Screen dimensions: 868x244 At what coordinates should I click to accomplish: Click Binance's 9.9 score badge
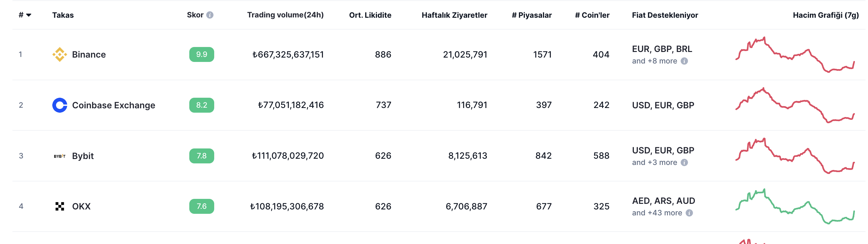(x=201, y=54)
